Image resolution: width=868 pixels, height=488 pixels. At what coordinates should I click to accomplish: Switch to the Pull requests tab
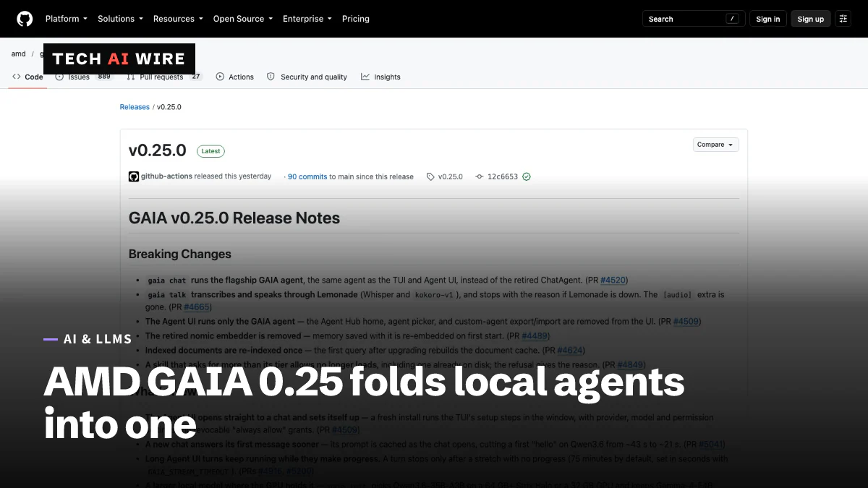(x=165, y=77)
